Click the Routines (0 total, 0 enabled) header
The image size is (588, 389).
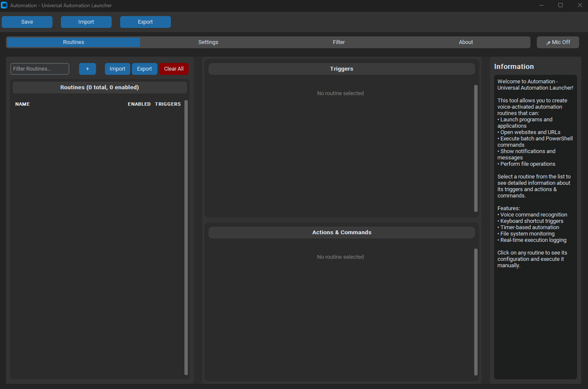point(100,88)
